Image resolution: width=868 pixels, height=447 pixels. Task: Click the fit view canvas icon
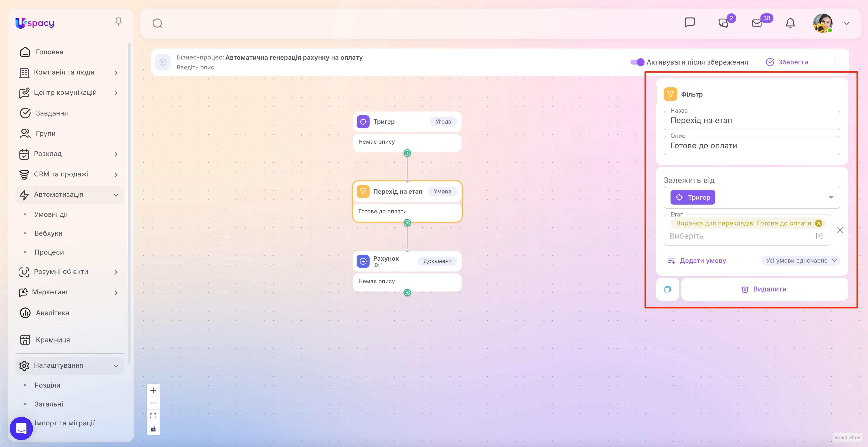click(153, 416)
